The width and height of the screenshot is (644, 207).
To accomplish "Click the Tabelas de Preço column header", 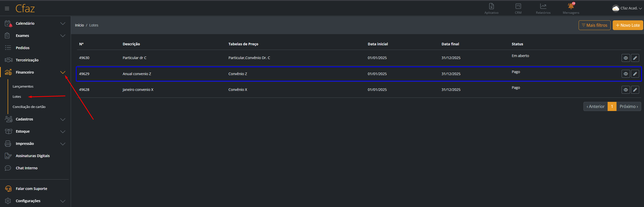I will (x=243, y=44).
